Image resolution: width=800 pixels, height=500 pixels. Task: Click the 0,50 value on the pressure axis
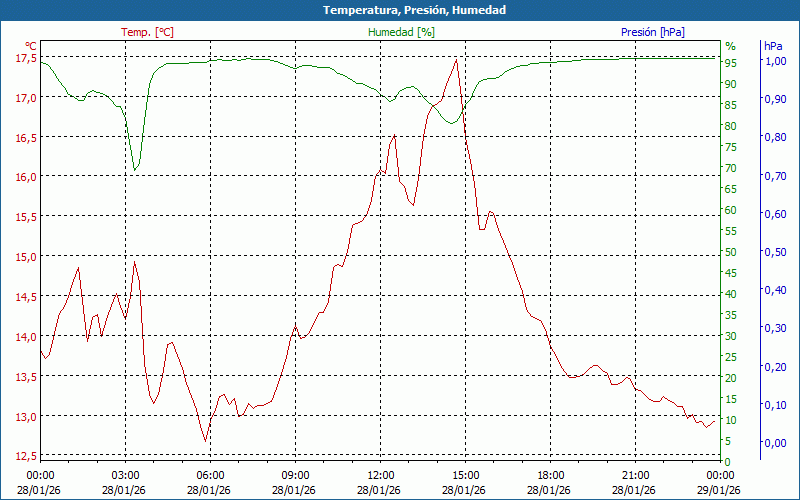pyautogui.click(x=775, y=251)
